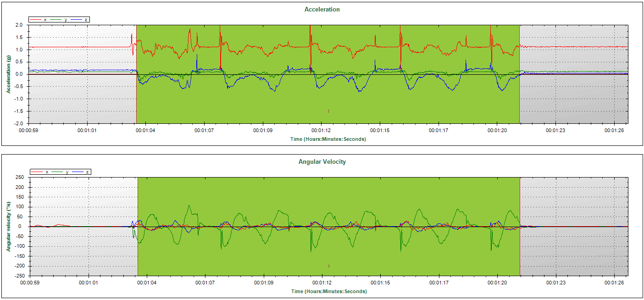The image size is (644, 300).
Task: Toggle x series in Angular Velocity legend
Action: click(42, 172)
